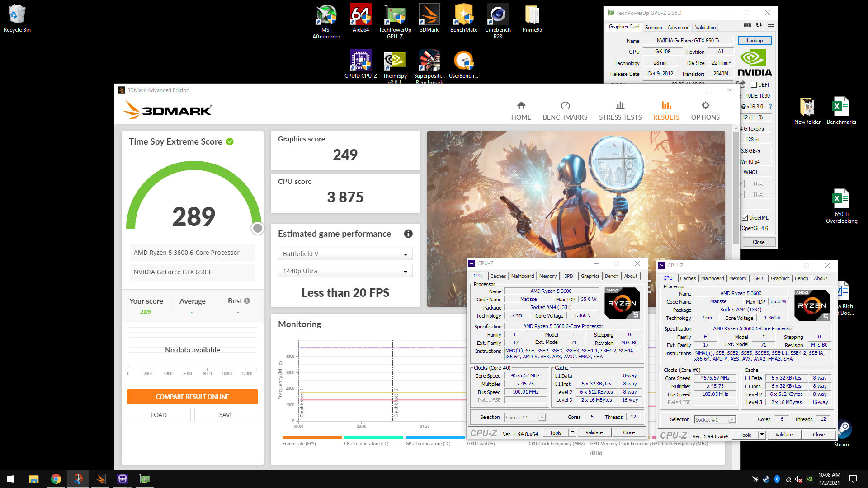Switch to 3DMark BENCHMARKS tab
This screenshot has height=488, width=868.
pos(565,111)
